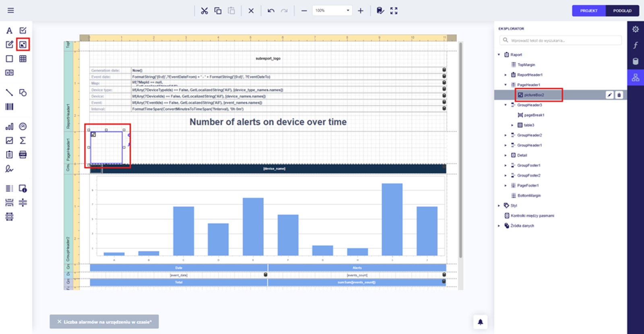This screenshot has height=334, width=644.
Task: Delete pictureBox2 using the trash icon
Action: pos(619,95)
